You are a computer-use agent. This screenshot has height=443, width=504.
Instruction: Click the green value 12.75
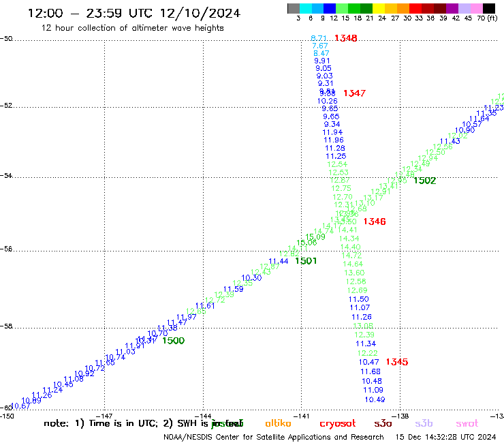point(341,188)
